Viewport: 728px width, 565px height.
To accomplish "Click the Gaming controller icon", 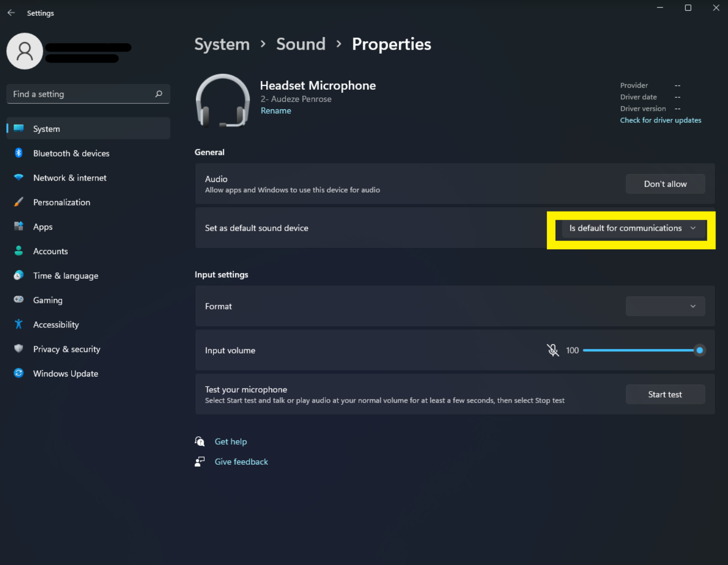I will tap(19, 299).
